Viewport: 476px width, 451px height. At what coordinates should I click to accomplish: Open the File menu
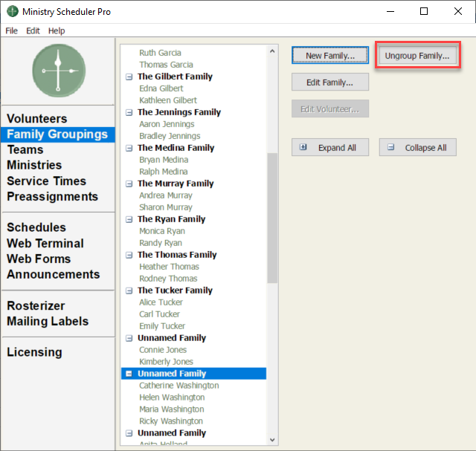click(x=11, y=30)
